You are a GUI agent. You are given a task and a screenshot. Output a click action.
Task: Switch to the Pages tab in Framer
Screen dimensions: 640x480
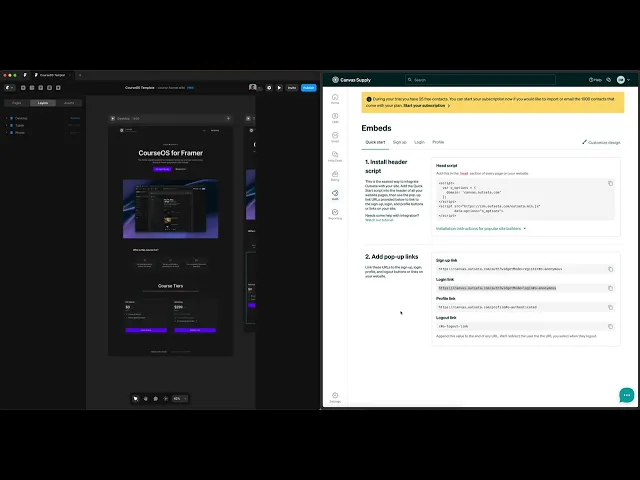(x=17, y=103)
